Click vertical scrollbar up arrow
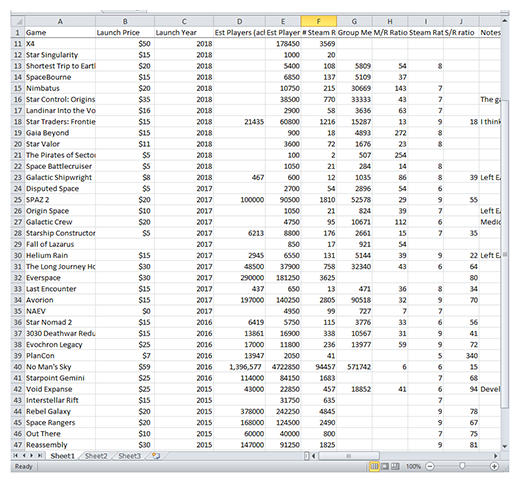This screenshot has height=483, width=520. point(505,21)
